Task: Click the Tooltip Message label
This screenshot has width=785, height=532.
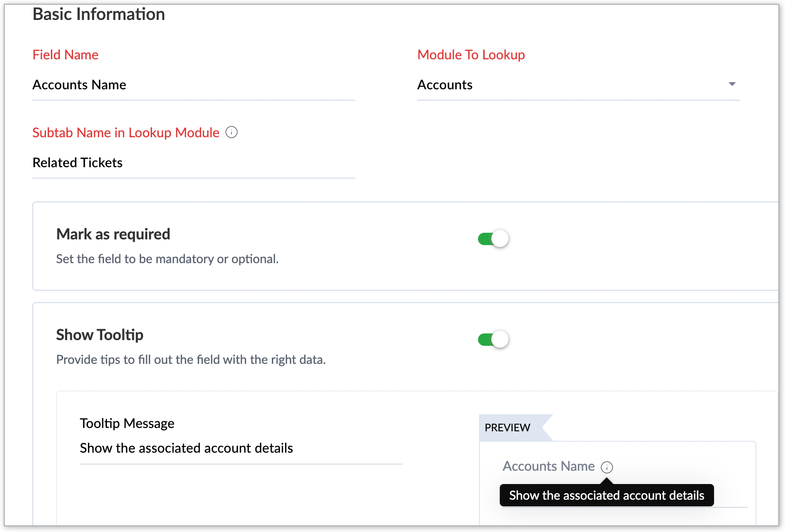Action: (x=127, y=423)
